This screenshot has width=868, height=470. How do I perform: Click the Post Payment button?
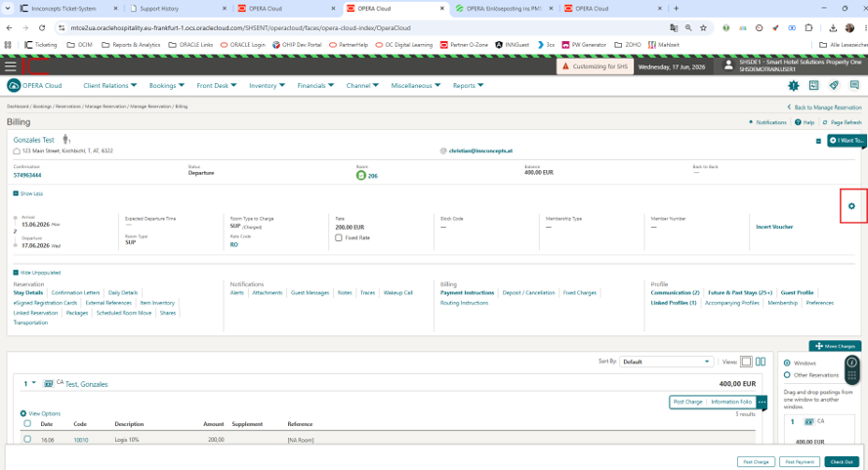click(x=800, y=461)
